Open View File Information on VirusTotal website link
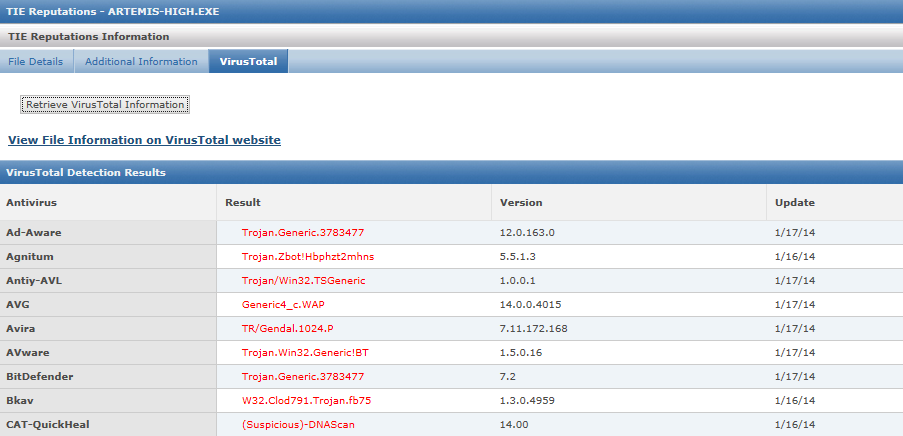The width and height of the screenshot is (903, 436). point(144,140)
